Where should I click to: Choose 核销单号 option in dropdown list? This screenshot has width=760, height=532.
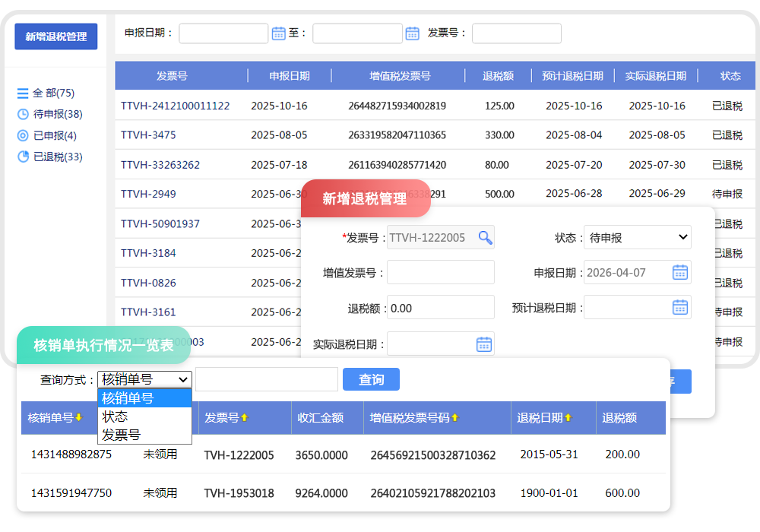point(145,398)
